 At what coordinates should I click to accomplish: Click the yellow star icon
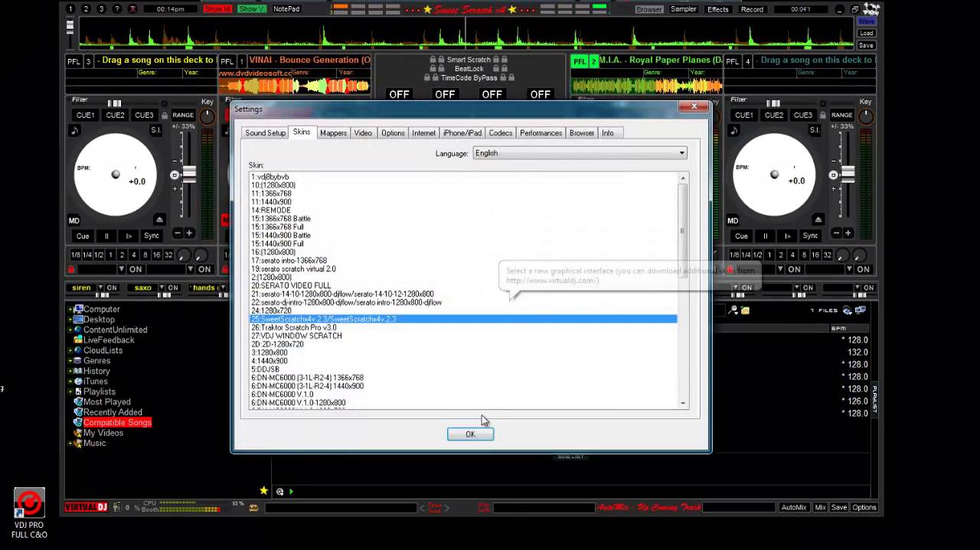click(x=263, y=491)
